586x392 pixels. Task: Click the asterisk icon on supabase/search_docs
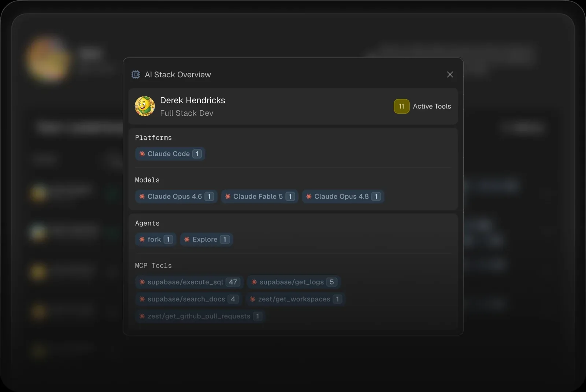click(142, 299)
